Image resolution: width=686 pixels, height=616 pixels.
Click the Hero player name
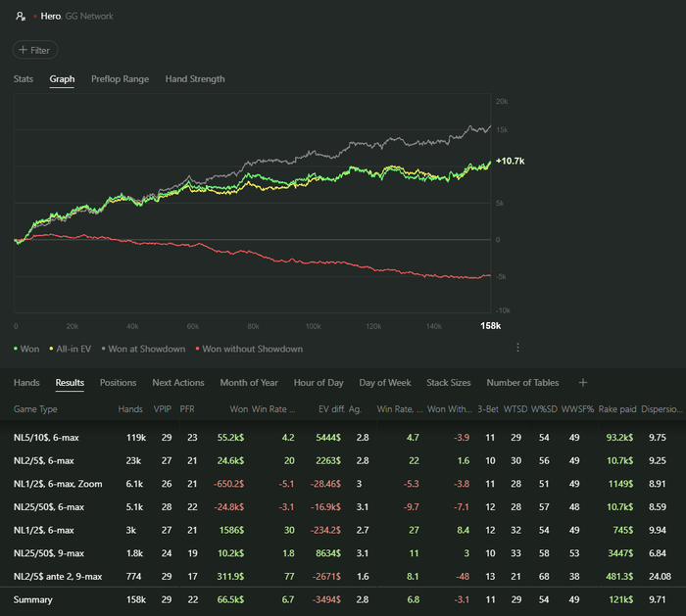click(50, 17)
